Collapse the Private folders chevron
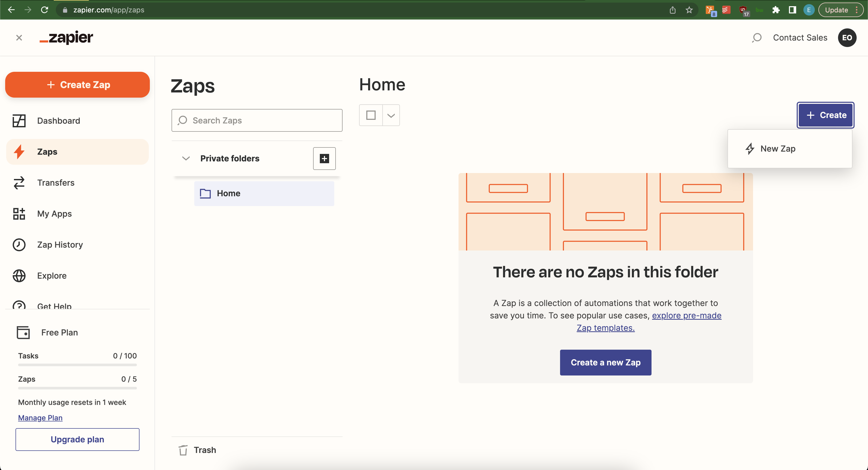This screenshot has height=470, width=868. coord(186,158)
